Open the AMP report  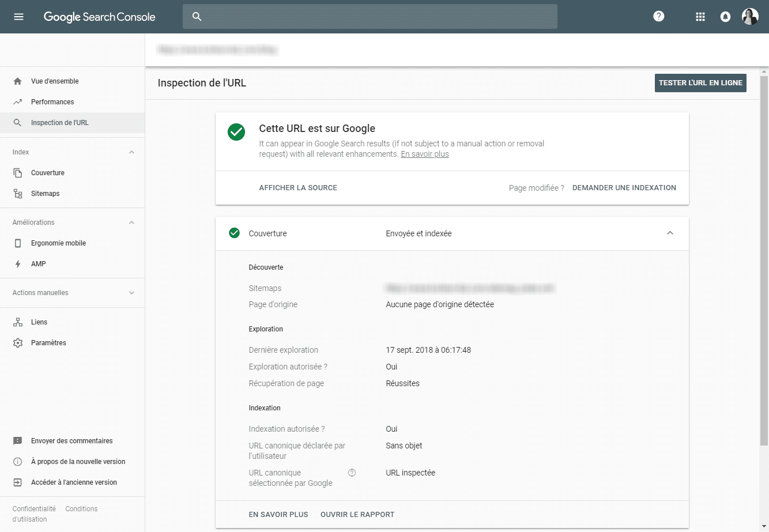click(x=39, y=264)
